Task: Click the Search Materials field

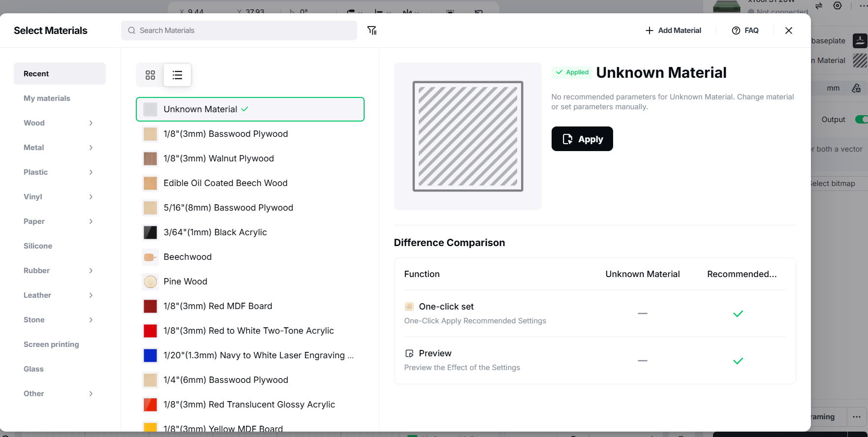Action: (x=239, y=31)
